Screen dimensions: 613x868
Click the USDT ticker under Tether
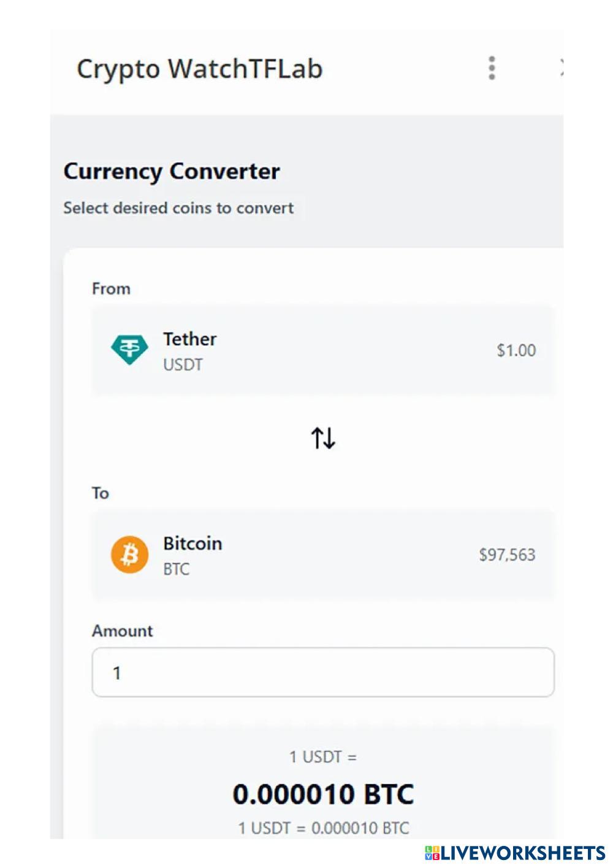coord(183,365)
